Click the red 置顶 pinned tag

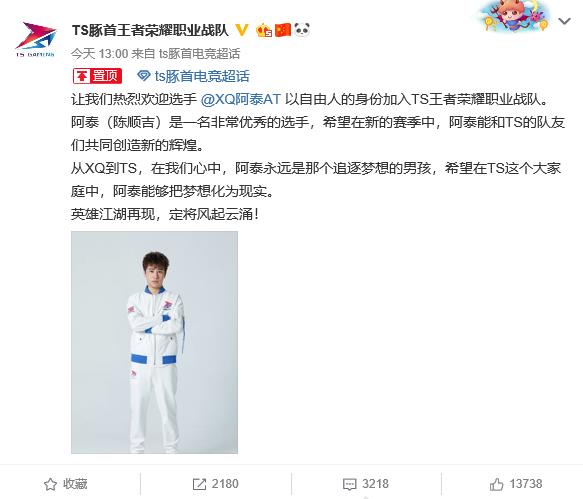click(97, 76)
